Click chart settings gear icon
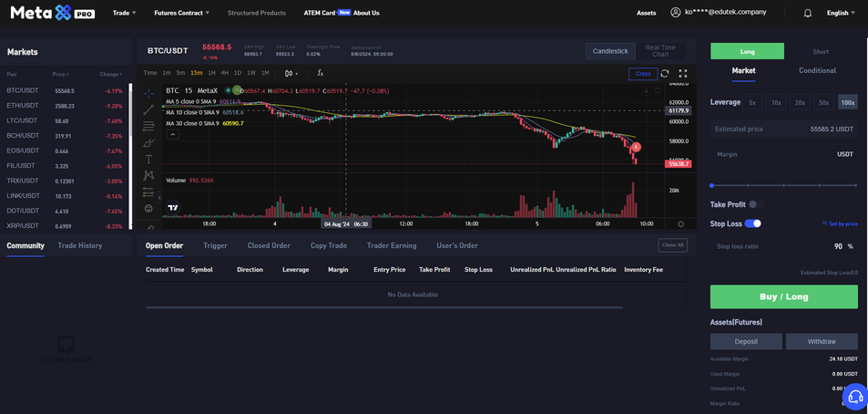 680,223
